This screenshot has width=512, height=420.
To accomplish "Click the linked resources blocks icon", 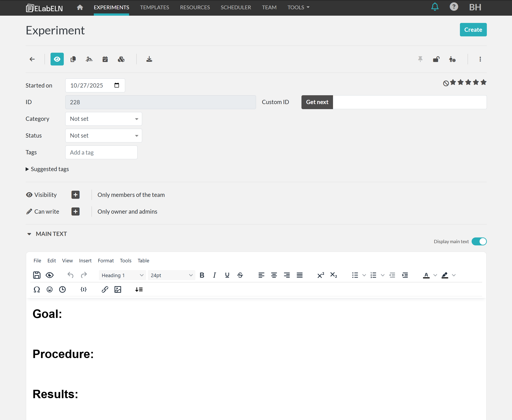I will click(x=121, y=59).
